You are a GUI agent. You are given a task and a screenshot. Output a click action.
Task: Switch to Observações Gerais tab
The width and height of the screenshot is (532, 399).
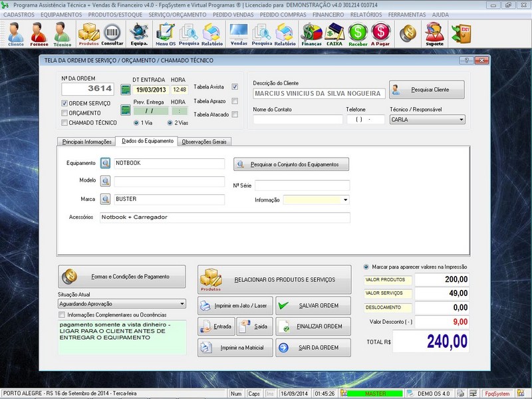pyautogui.click(x=204, y=142)
